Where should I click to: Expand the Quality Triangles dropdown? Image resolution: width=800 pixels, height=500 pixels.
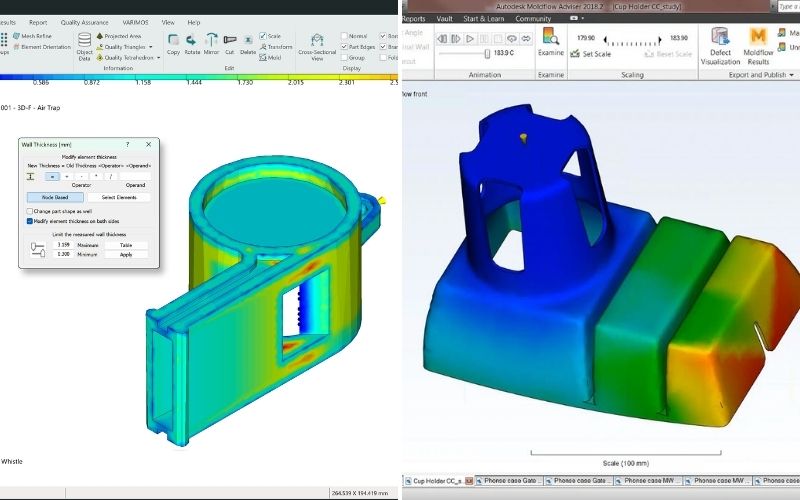(x=151, y=47)
